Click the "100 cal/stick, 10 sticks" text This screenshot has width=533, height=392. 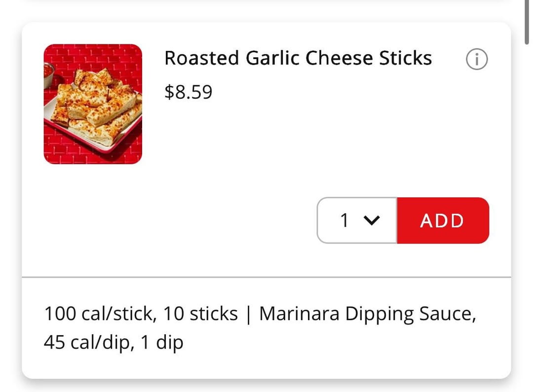point(141,314)
